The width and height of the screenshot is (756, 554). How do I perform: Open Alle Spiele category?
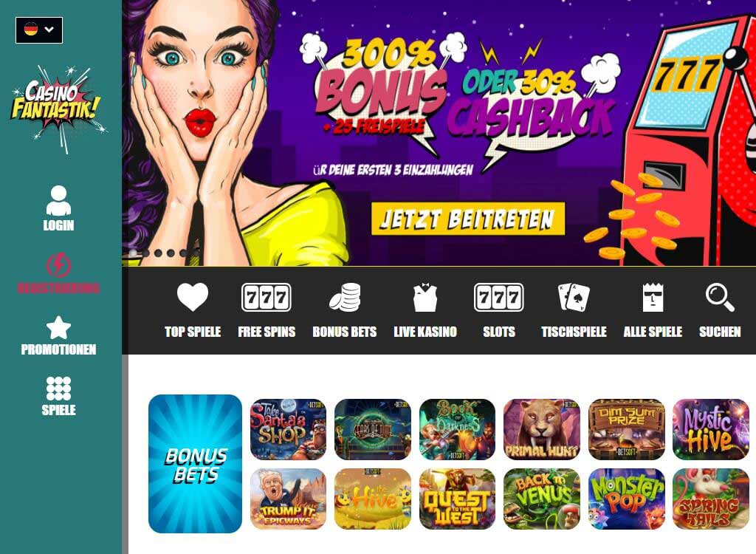[653, 310]
